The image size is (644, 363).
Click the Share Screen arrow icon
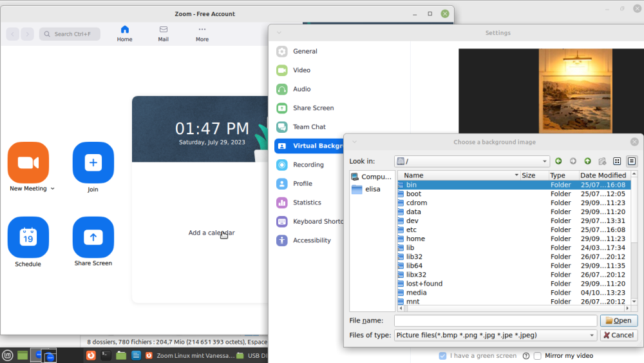tap(93, 237)
